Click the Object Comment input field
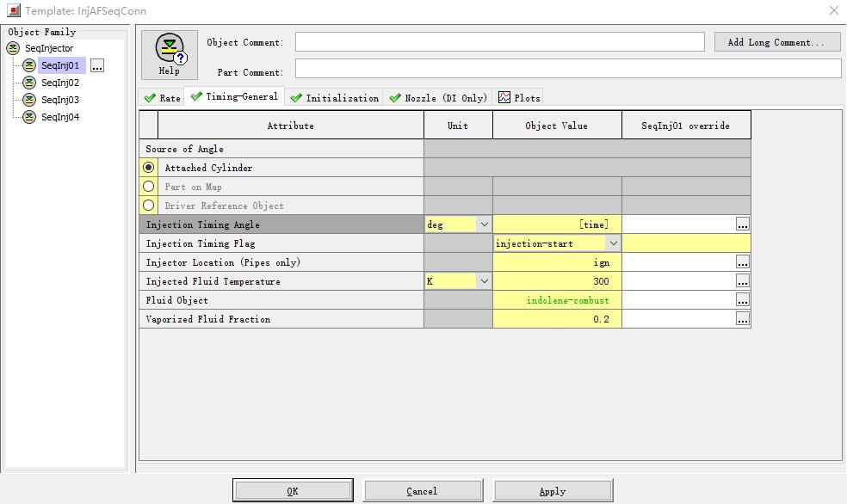 [x=499, y=42]
